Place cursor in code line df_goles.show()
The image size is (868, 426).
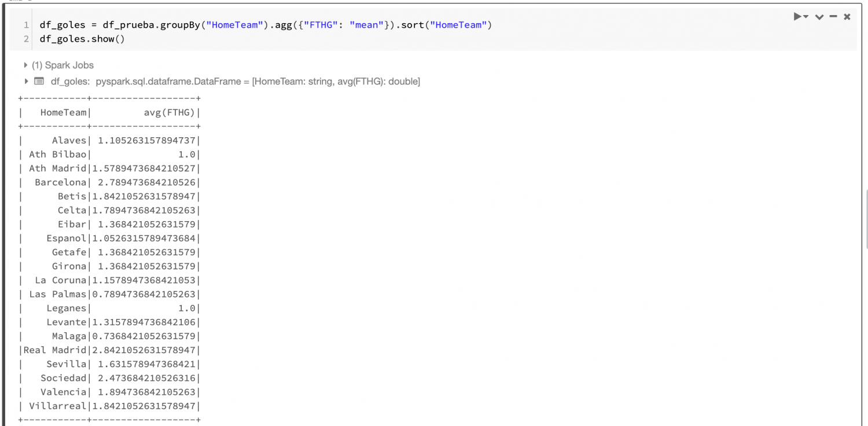tap(82, 39)
